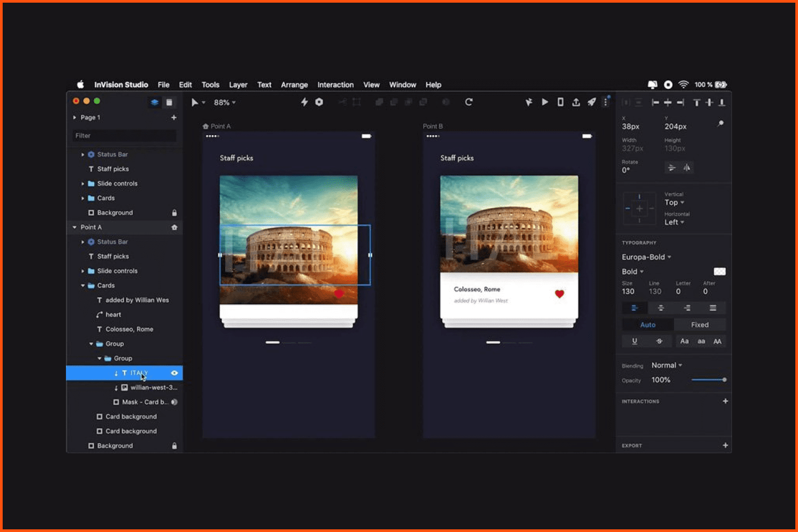Click the layer Filter input field
Screen dimensions: 798x532
point(124,136)
